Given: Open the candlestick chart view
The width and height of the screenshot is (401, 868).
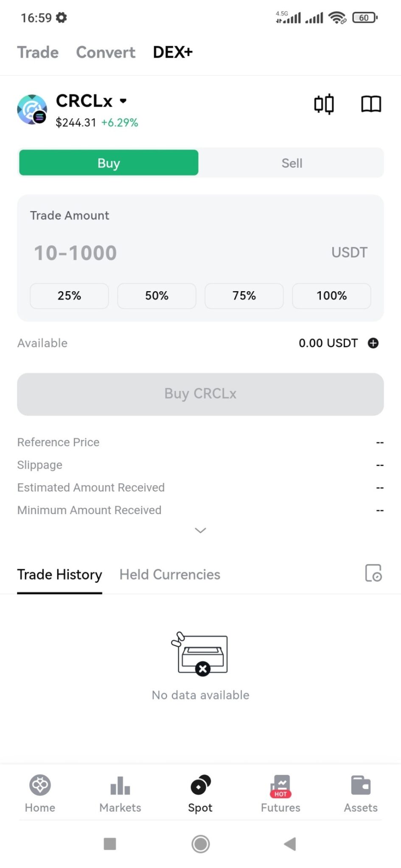Looking at the screenshot, I should (324, 104).
